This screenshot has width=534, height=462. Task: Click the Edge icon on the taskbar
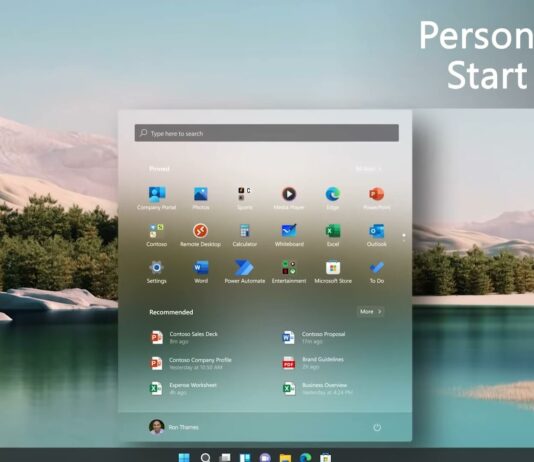tap(305, 458)
